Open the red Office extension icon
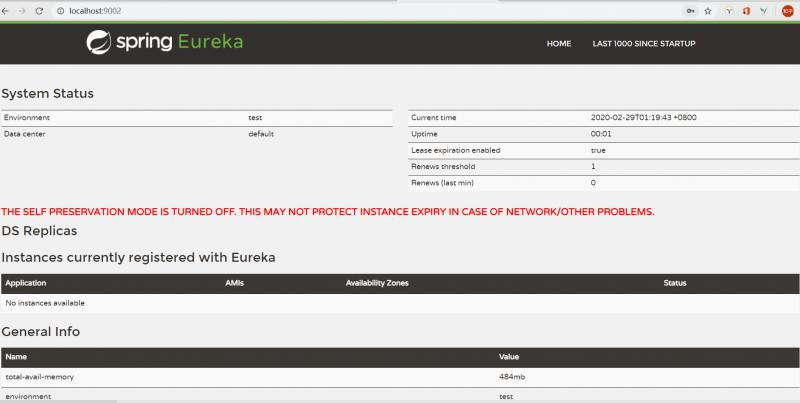 tap(746, 11)
